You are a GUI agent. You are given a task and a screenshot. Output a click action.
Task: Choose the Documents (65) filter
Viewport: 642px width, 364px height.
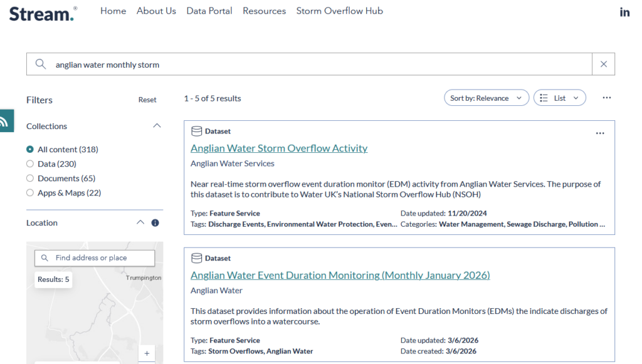tap(30, 179)
